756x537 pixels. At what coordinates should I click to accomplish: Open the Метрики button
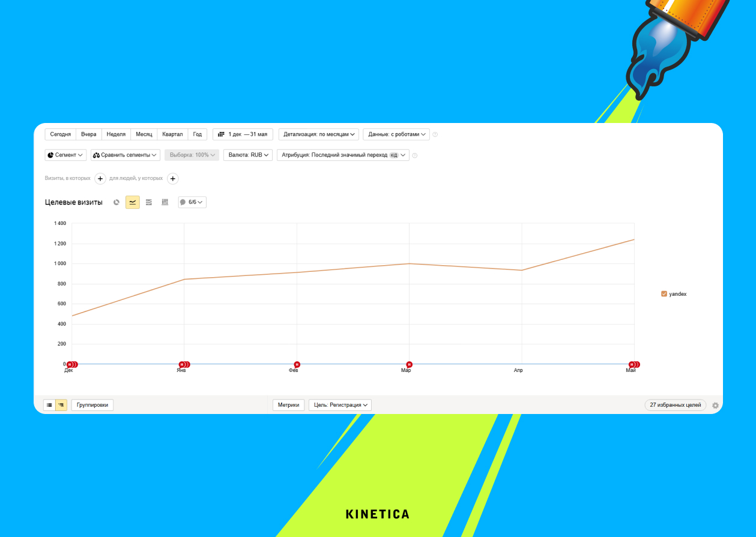coord(288,405)
